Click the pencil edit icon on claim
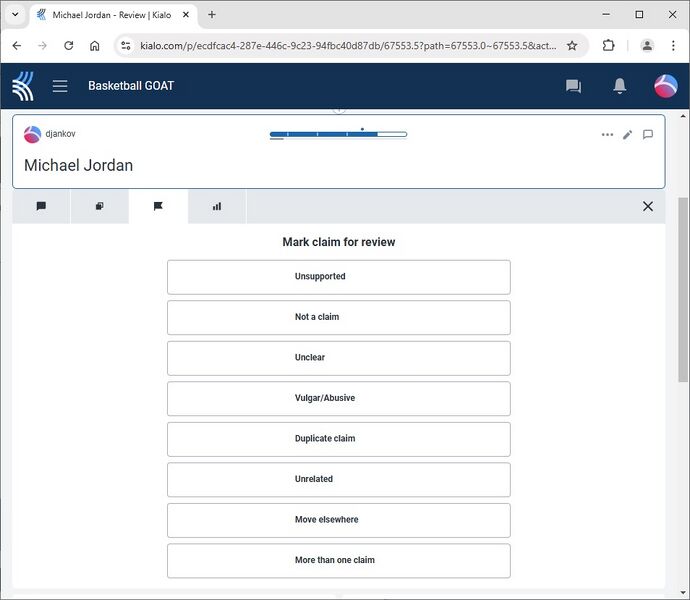The height and width of the screenshot is (600, 690). click(x=627, y=135)
